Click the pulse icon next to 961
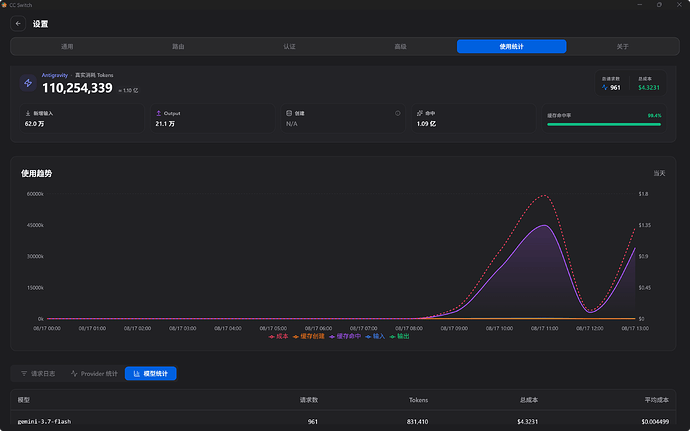Screen dimensions: 690x431 click(x=605, y=88)
